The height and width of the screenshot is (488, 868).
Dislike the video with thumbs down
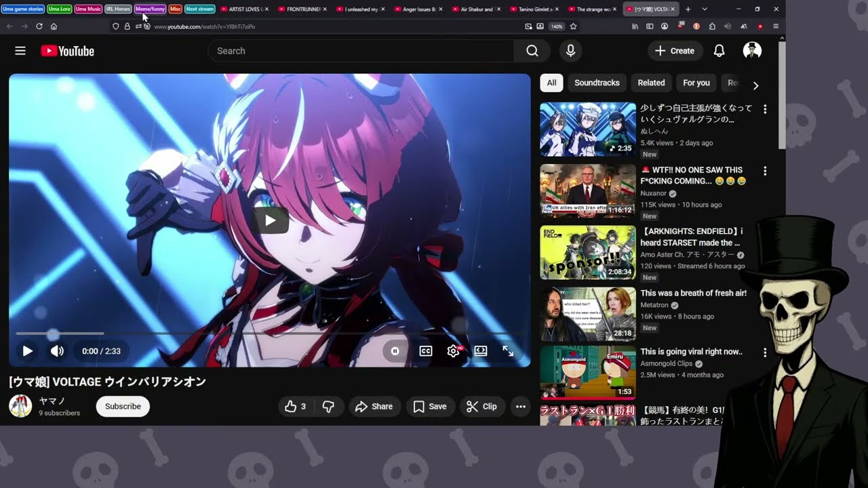[x=328, y=407]
